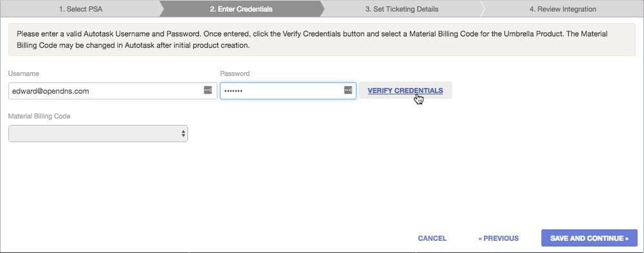
Task: Cancel the integration wizard
Action: tap(432, 238)
